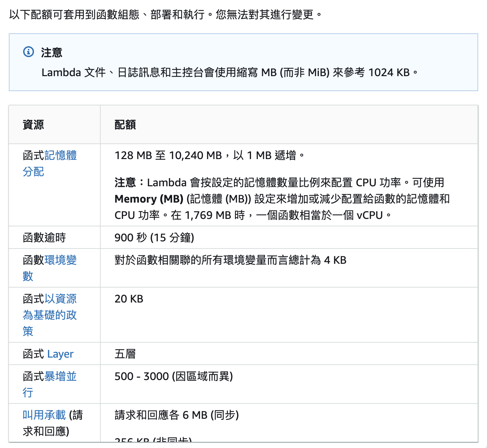This screenshot has width=487, height=448.
Task: Click the 配額 column header
Action: pos(125,125)
